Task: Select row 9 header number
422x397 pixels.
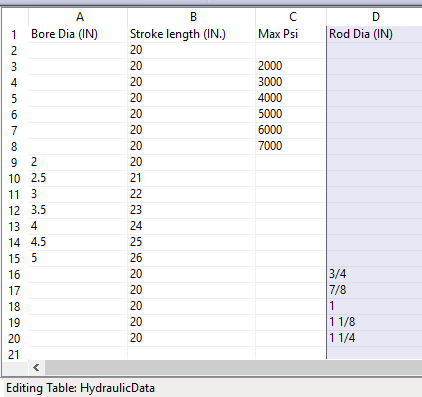Action: [14, 163]
